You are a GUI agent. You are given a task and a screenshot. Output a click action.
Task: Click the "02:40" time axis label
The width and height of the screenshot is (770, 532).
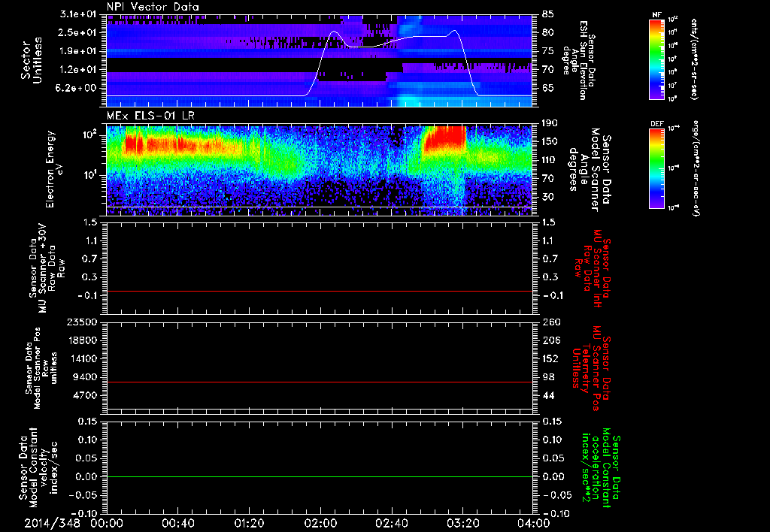(x=391, y=523)
